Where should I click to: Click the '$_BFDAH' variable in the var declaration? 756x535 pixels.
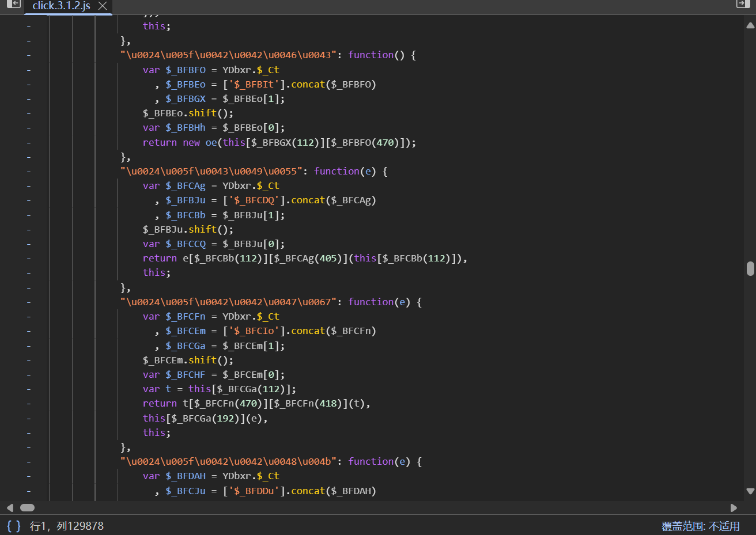click(x=185, y=476)
